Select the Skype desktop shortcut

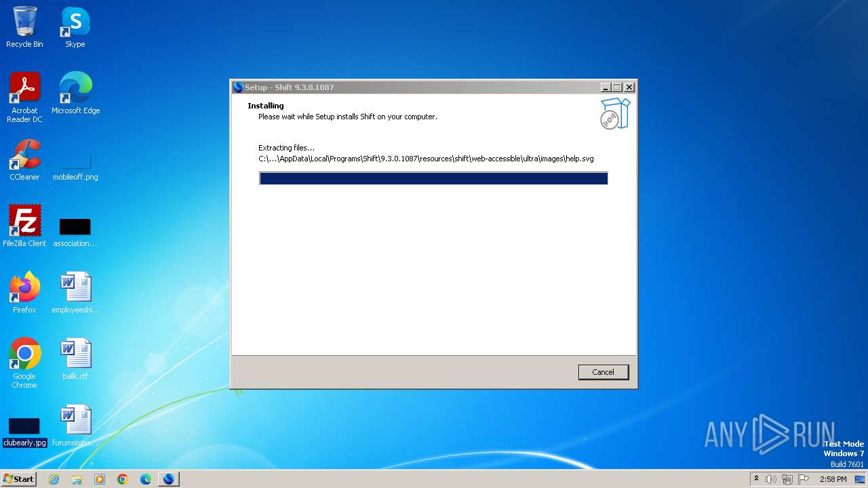(x=75, y=27)
